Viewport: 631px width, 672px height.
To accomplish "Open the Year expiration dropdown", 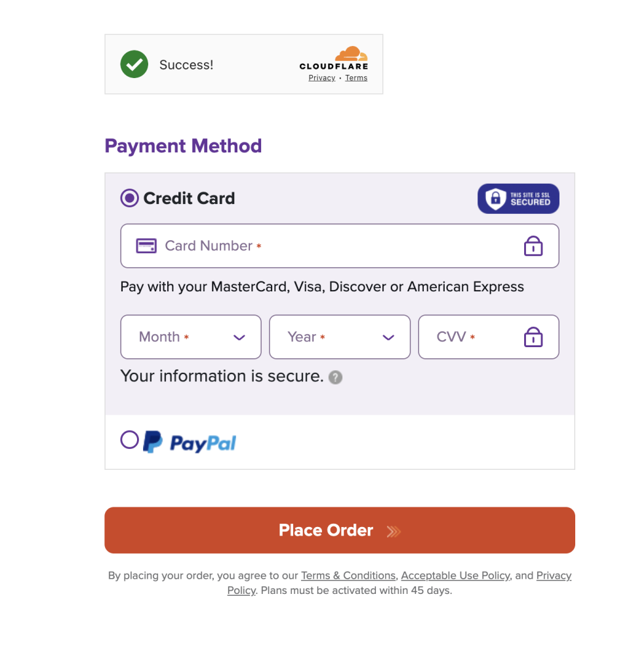I will (340, 337).
